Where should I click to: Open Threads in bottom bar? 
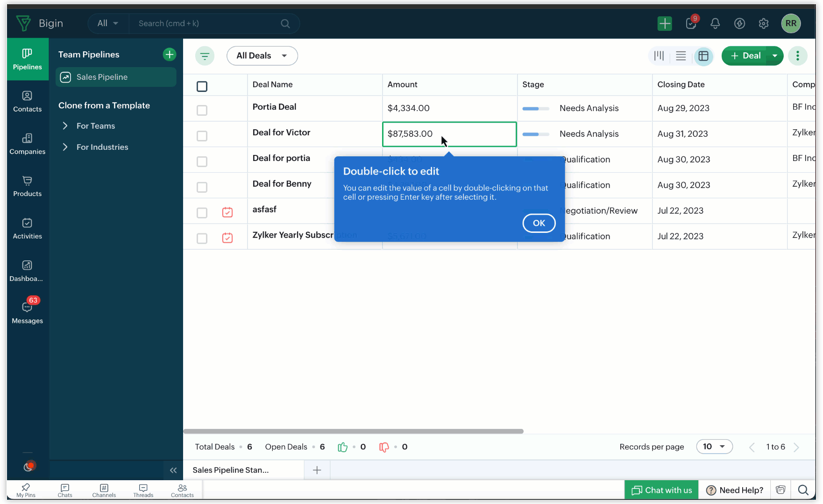143,490
